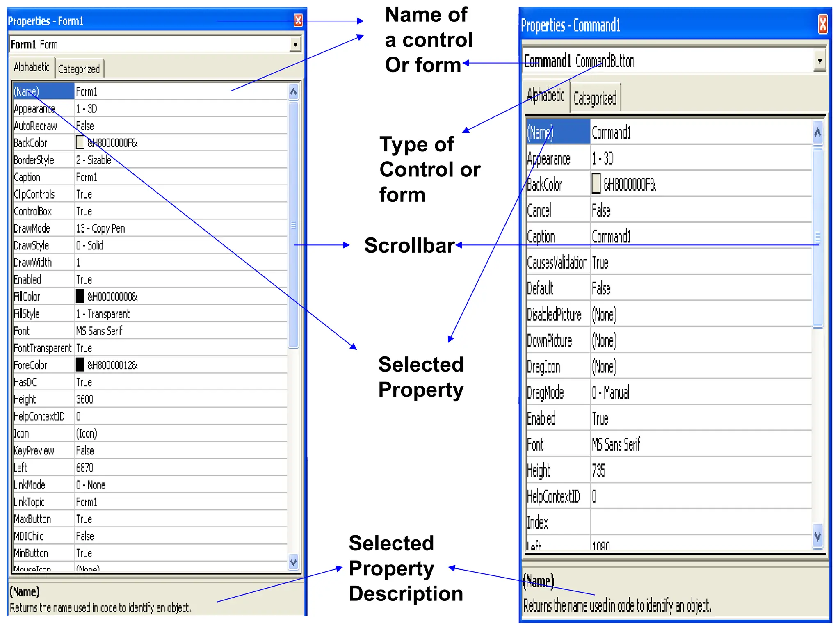This screenshot has height=630, width=840.
Task: Select the Icon property row
Action: pos(150,434)
